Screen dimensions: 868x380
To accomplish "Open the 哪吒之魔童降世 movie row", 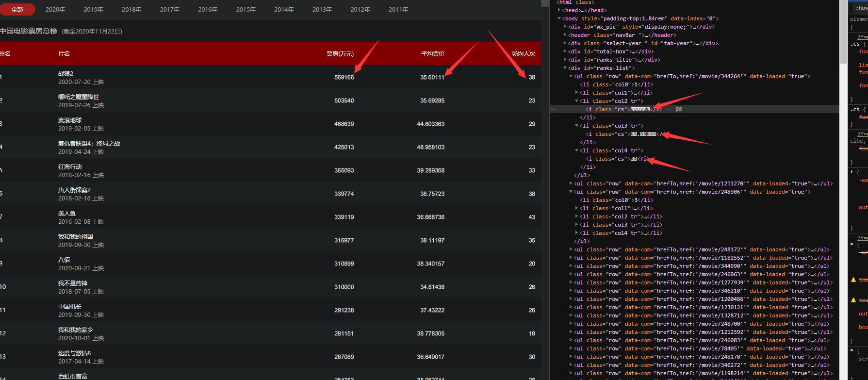I will (x=270, y=100).
